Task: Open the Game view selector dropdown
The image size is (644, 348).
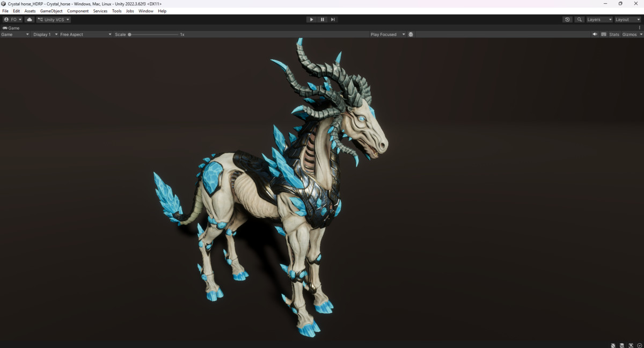Action: click(x=15, y=34)
